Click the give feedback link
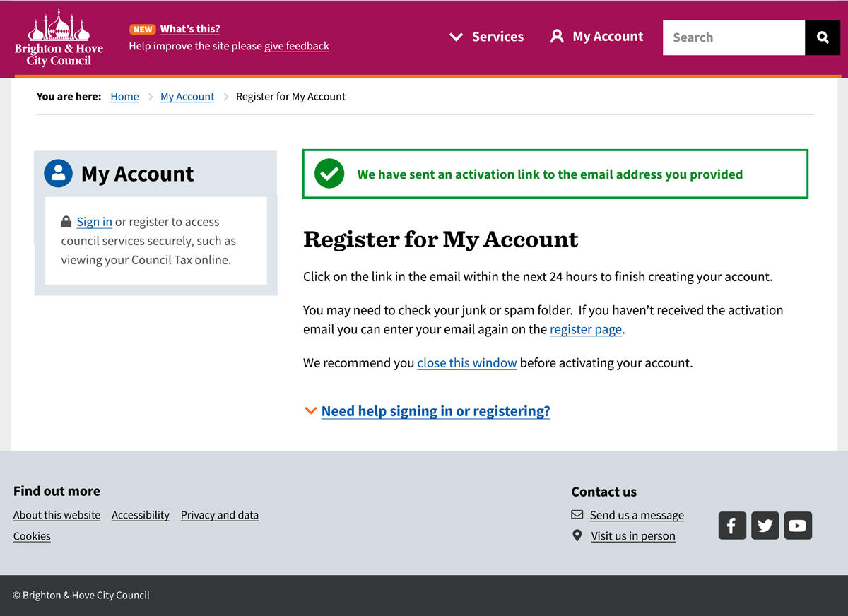 coord(297,46)
